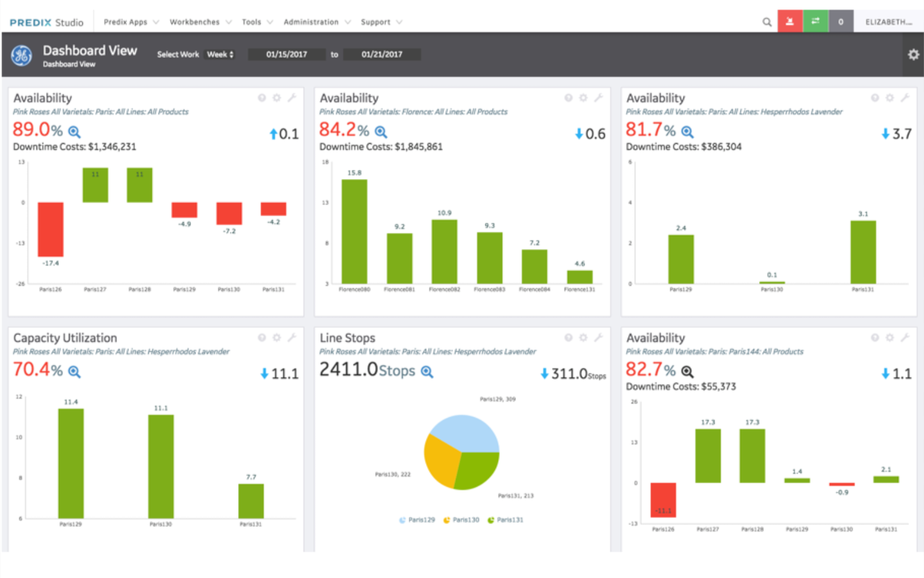Expand the Workbenches dropdown menu
The image size is (924, 578).
click(x=200, y=22)
